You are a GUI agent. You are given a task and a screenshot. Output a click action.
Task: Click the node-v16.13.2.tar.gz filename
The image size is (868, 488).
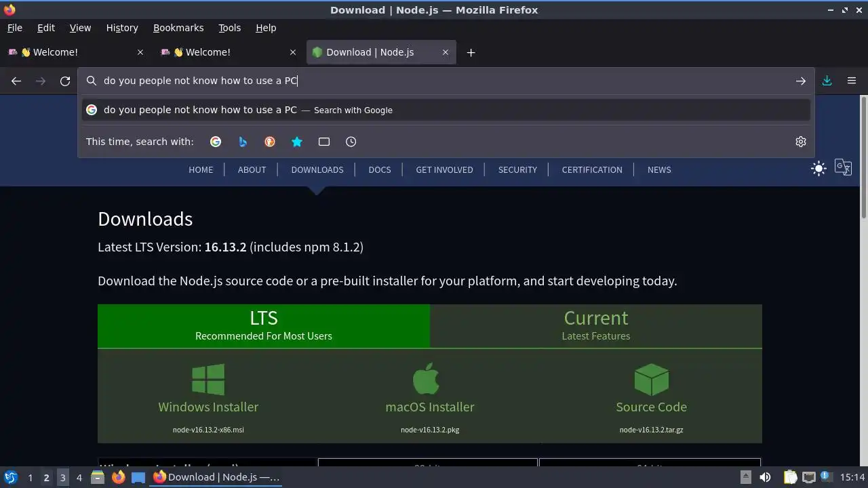pos(652,430)
